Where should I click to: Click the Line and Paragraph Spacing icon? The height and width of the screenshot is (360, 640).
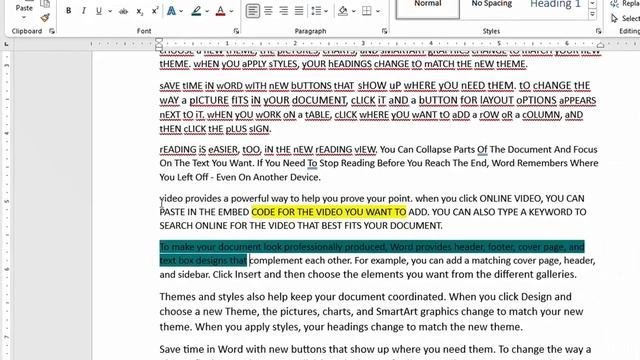pos(316,11)
